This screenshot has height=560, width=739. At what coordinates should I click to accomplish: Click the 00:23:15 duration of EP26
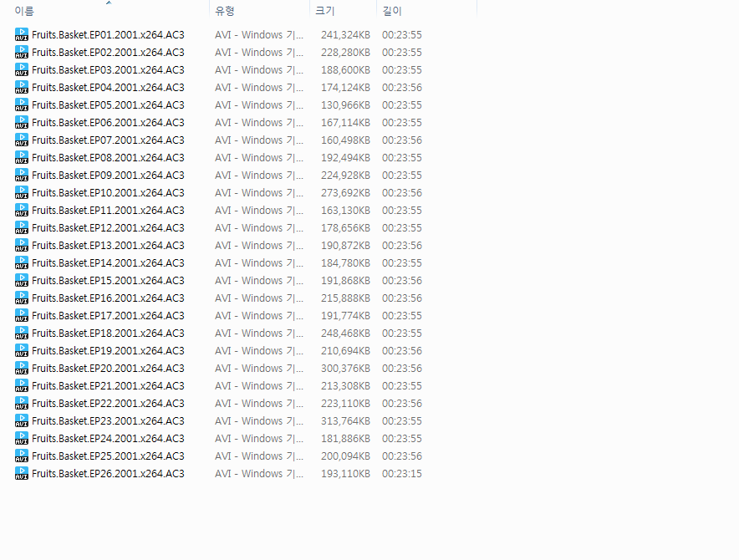pos(402,474)
